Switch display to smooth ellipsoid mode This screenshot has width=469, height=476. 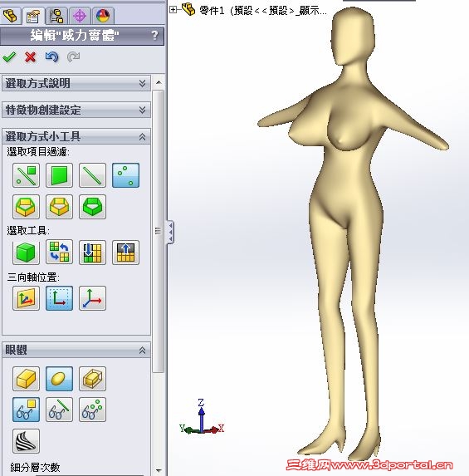[59, 379]
